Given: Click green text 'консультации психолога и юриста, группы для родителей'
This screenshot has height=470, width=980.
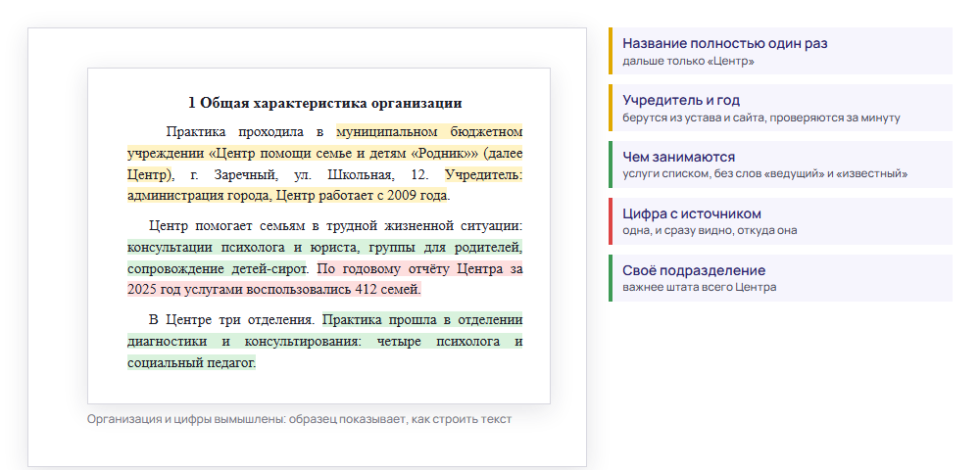Looking at the screenshot, I should (x=325, y=248).
